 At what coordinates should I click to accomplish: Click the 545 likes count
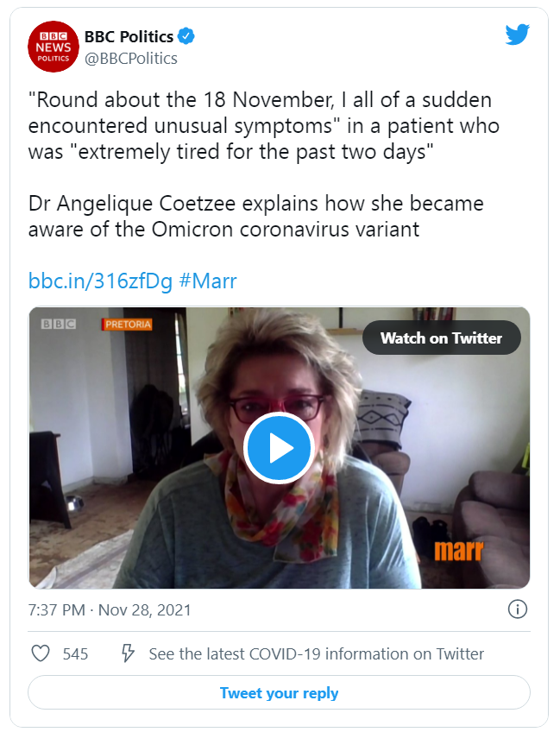(x=74, y=653)
